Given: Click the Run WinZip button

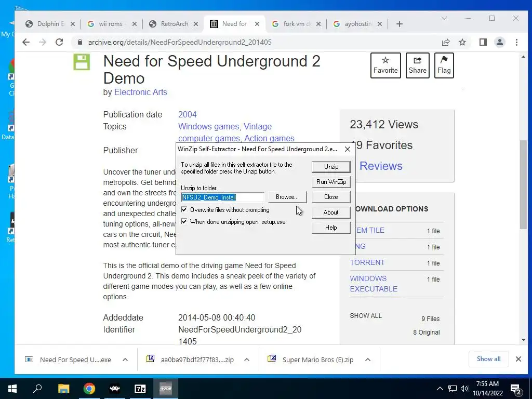Looking at the screenshot, I should (x=331, y=182).
